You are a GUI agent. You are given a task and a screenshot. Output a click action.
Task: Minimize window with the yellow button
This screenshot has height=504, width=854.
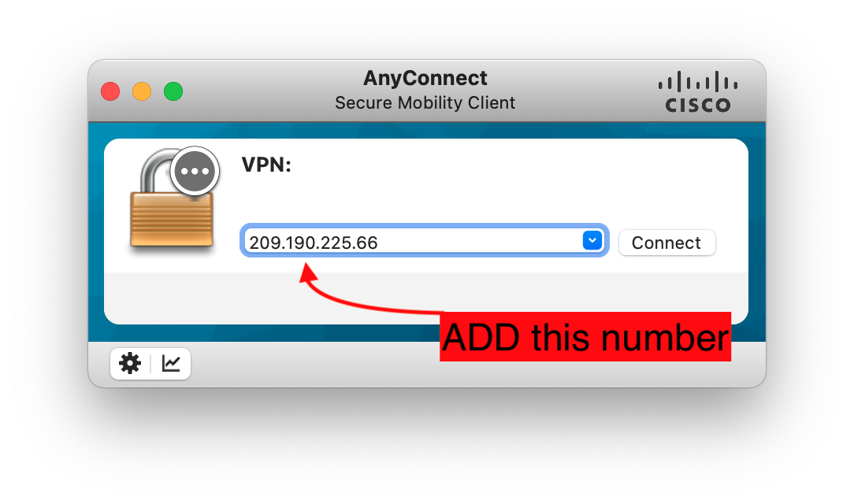[142, 91]
